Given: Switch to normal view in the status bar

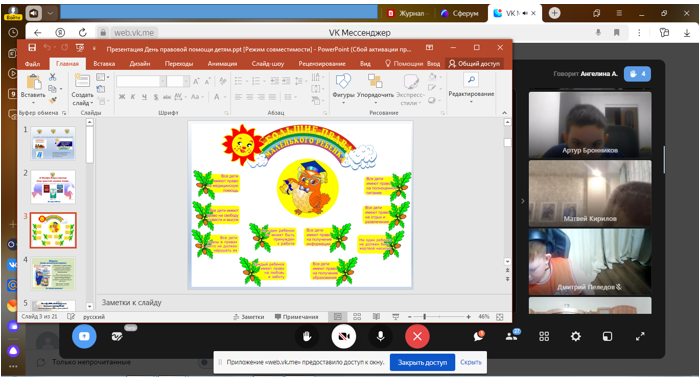Looking at the screenshot, I should pyautogui.click(x=338, y=317).
